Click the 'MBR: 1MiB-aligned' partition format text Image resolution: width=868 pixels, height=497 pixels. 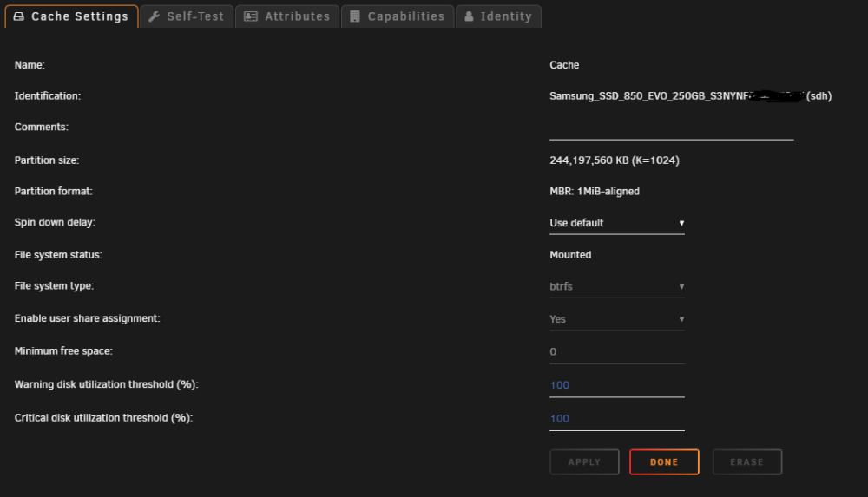click(x=595, y=192)
